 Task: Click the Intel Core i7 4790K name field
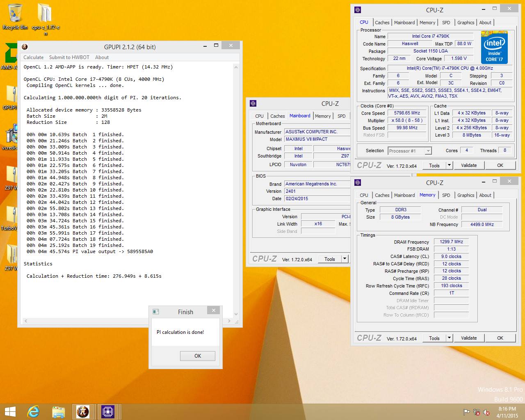click(431, 36)
